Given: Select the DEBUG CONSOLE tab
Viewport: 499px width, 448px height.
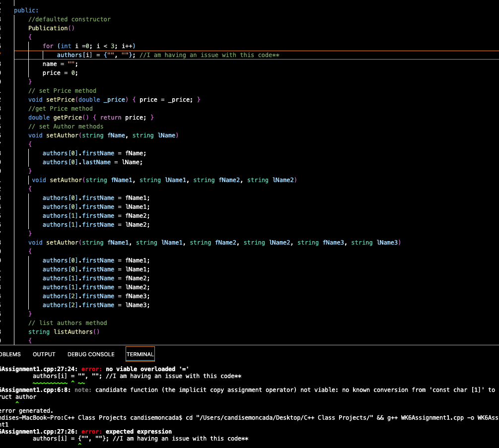Looking at the screenshot, I should (x=90, y=354).
